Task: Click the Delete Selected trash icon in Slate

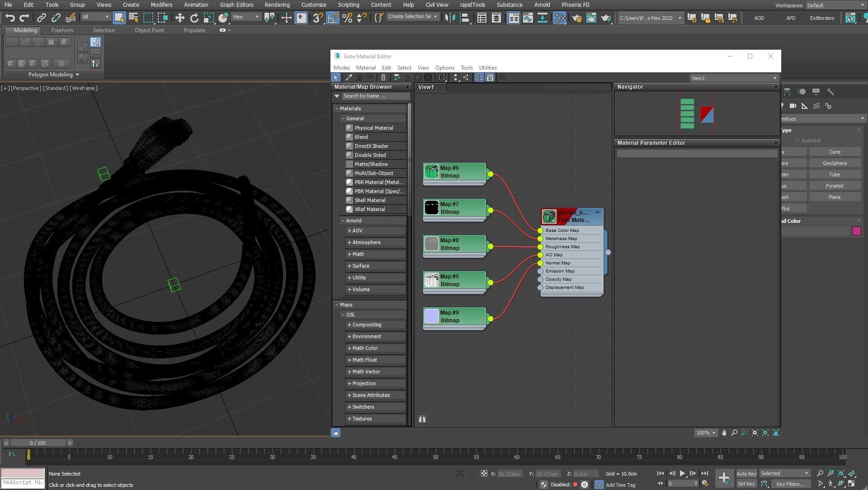Action: click(383, 78)
